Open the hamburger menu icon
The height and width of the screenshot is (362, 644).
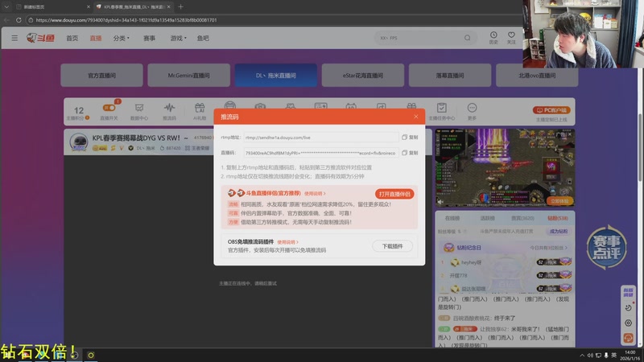14,38
